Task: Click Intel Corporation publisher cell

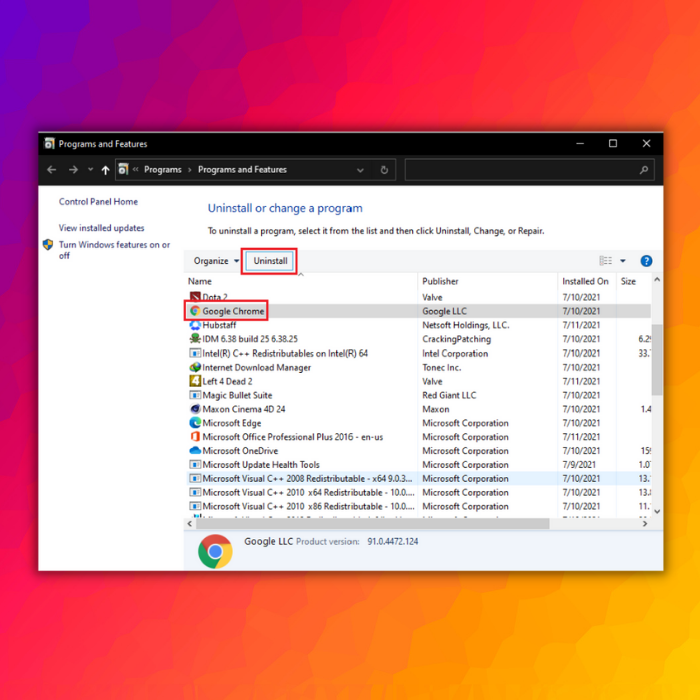Action: [455, 353]
